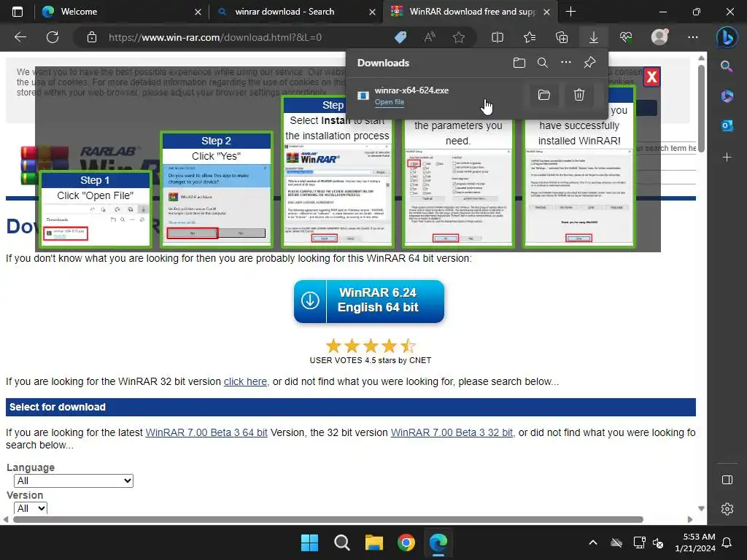Viewport: 747px width, 560px height.
Task: Open Microsoft 365 sidebar icon
Action: 727,96
